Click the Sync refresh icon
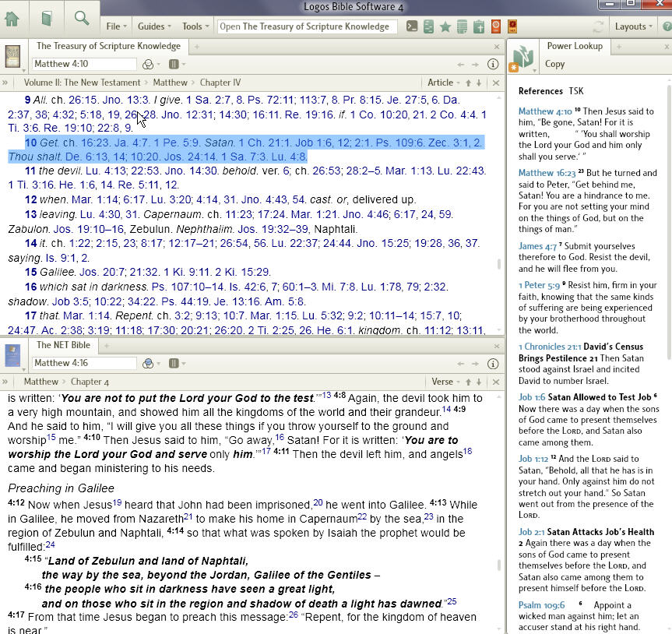 click(x=598, y=26)
